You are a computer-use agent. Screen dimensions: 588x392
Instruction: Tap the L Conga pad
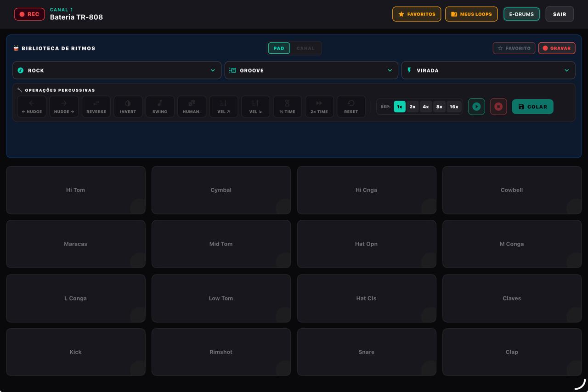coord(76,298)
